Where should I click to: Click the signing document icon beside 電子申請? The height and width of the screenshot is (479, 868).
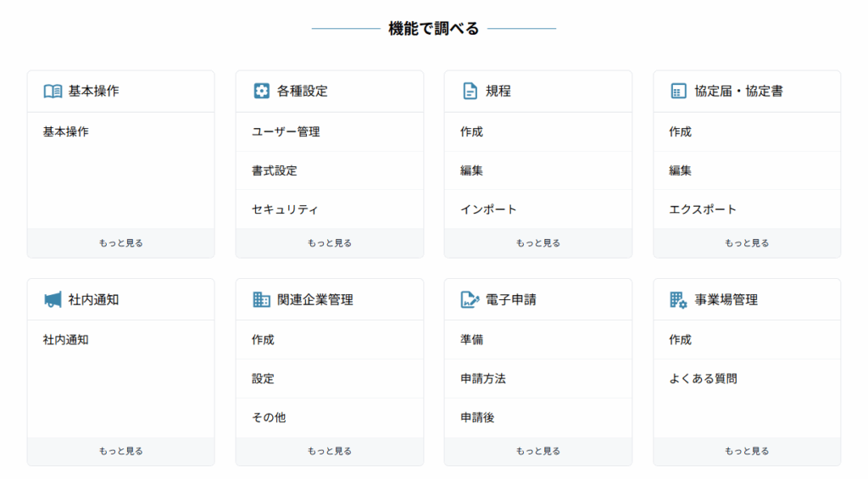click(x=470, y=299)
